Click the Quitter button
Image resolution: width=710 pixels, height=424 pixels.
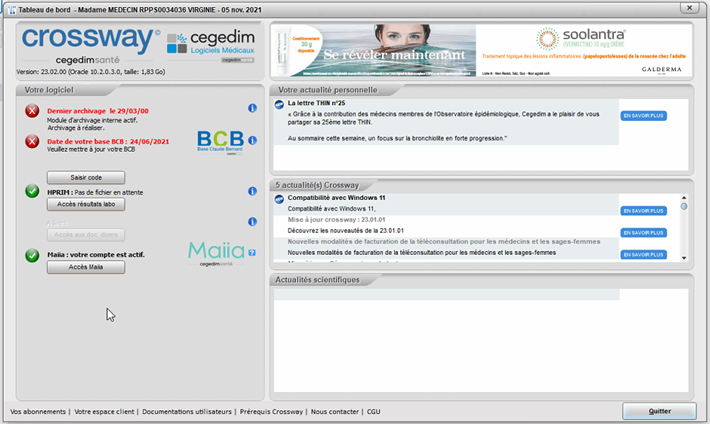[659, 411]
